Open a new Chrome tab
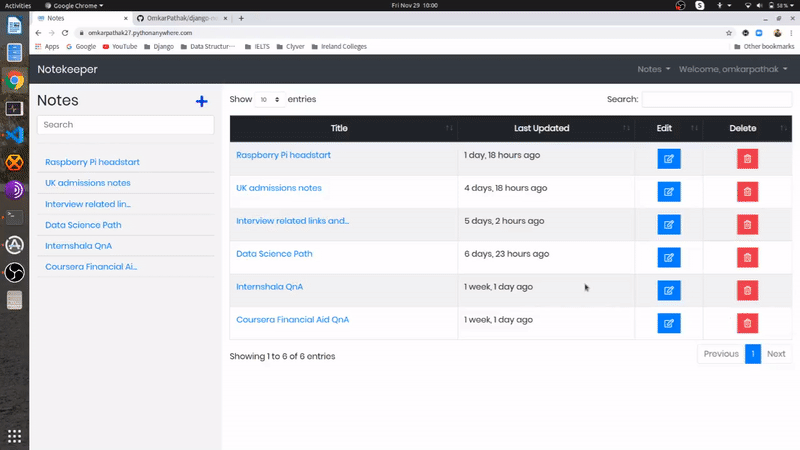The width and height of the screenshot is (800, 450). pos(241,18)
